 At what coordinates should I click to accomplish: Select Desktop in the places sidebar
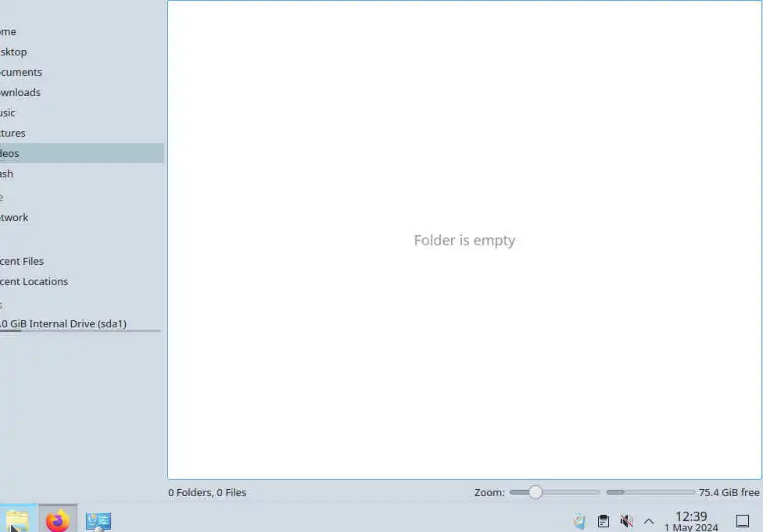(x=82, y=52)
